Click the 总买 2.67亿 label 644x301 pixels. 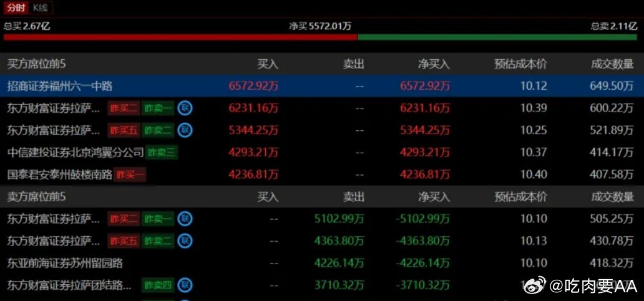[x=27, y=26]
